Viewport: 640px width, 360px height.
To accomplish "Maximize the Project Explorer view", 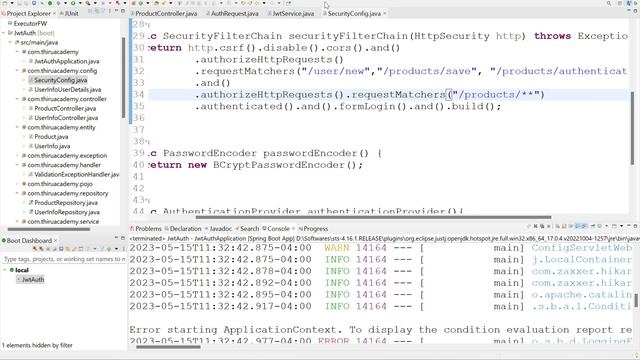I will pos(123,11).
